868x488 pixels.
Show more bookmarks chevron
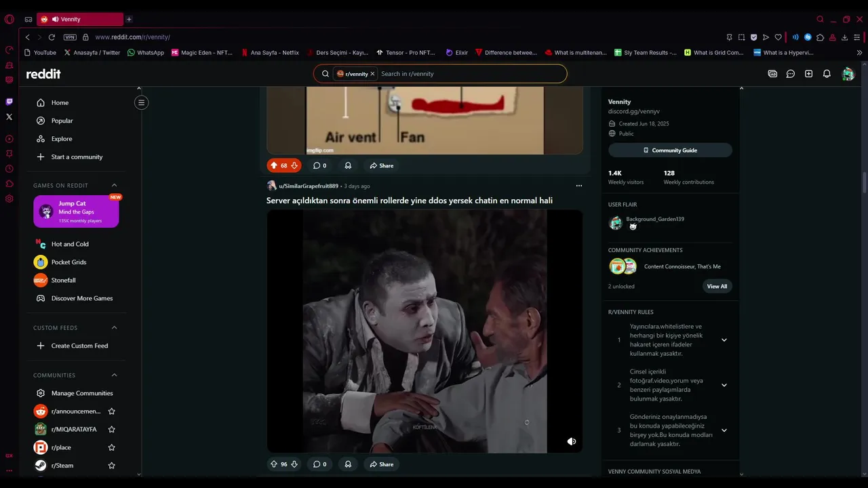859,52
